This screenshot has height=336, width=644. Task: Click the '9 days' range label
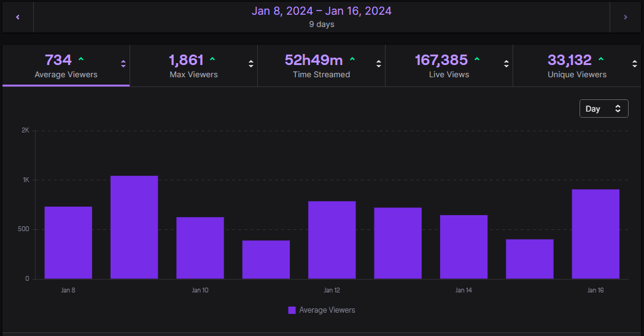[322, 24]
